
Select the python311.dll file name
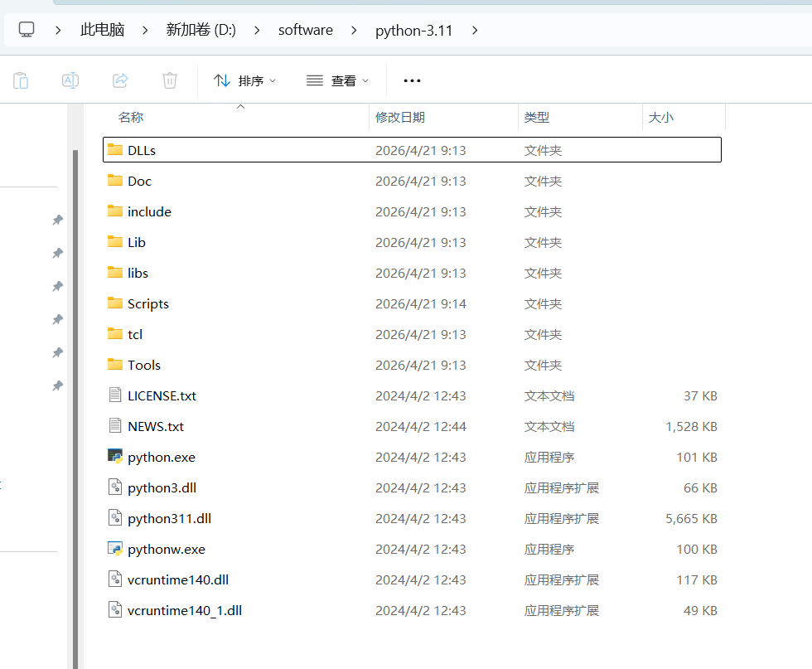tap(169, 518)
